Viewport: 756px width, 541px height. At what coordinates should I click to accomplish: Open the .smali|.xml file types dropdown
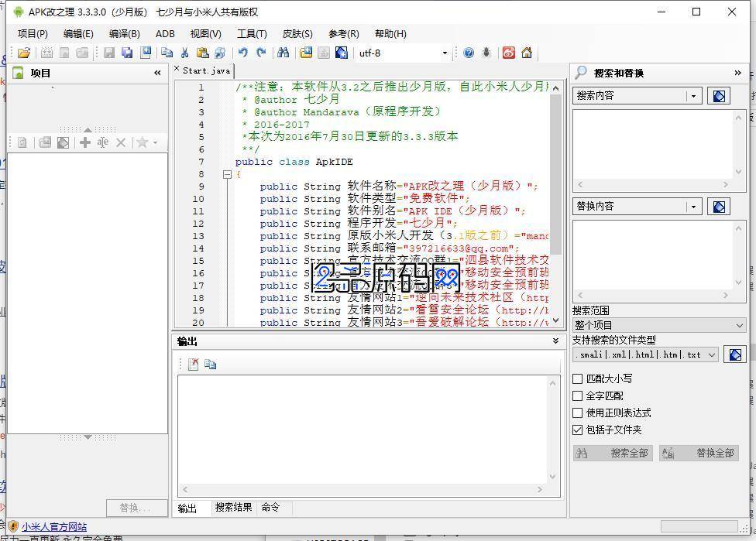pyautogui.click(x=712, y=355)
